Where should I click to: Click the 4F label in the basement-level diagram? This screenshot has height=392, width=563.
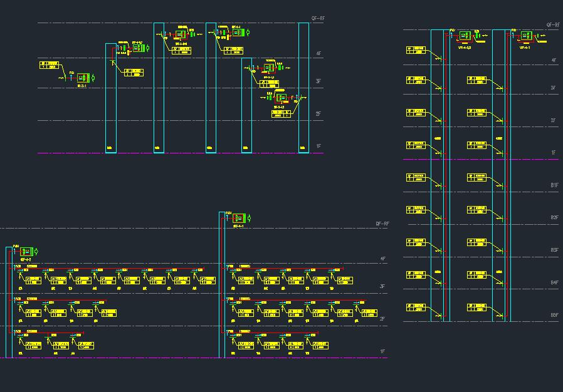click(x=554, y=60)
